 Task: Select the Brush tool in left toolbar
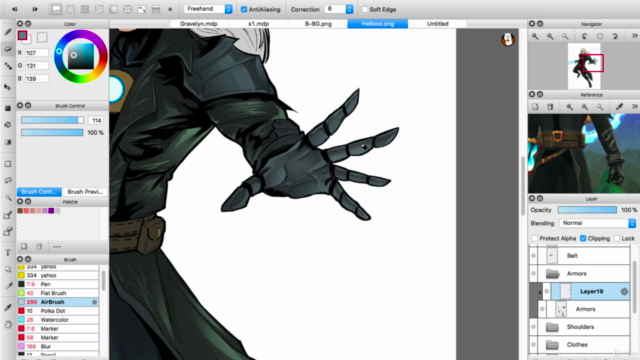(x=8, y=32)
